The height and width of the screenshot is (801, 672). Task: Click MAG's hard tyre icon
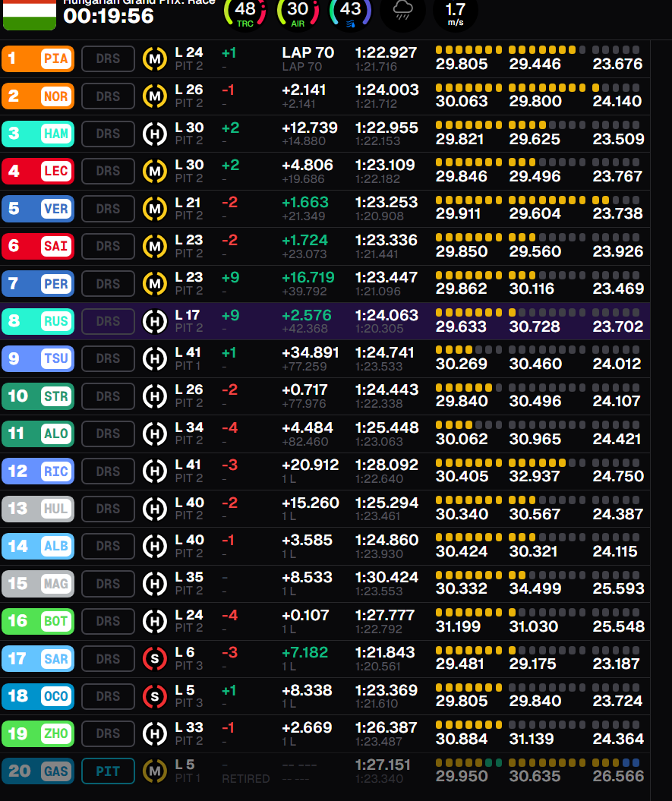(155, 583)
